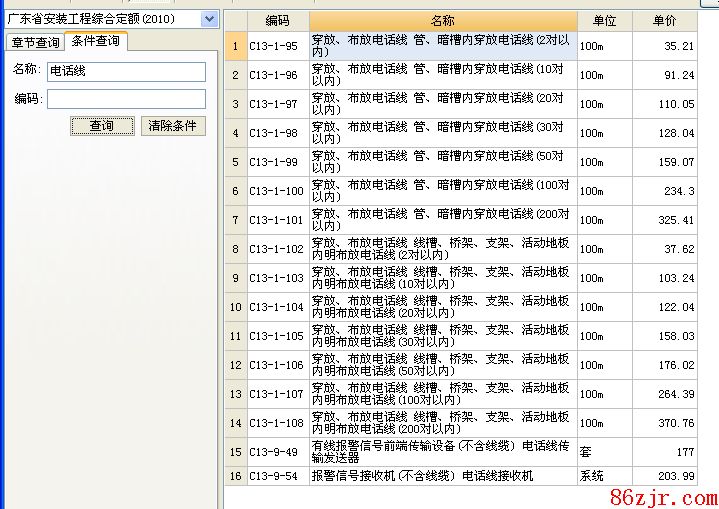Viewport: 719px width, 509px height.
Task: Click the 名称 input field
Action: coord(126,72)
